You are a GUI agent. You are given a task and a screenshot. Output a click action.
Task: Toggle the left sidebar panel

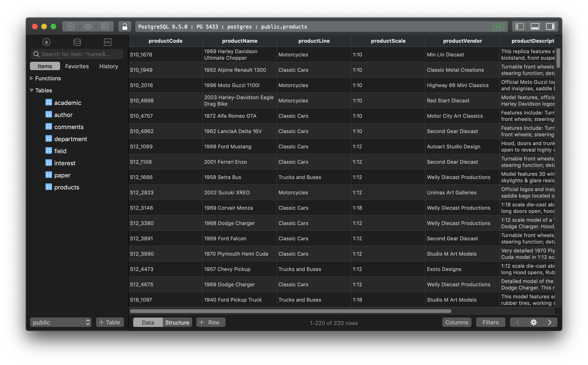coord(520,26)
